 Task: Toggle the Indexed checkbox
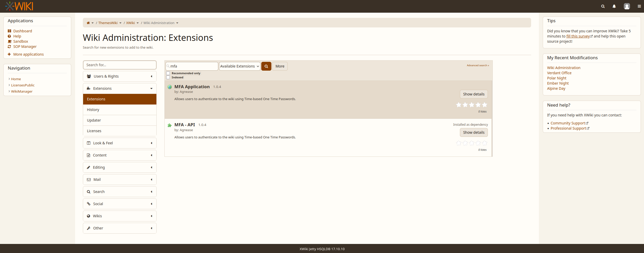coord(168,77)
